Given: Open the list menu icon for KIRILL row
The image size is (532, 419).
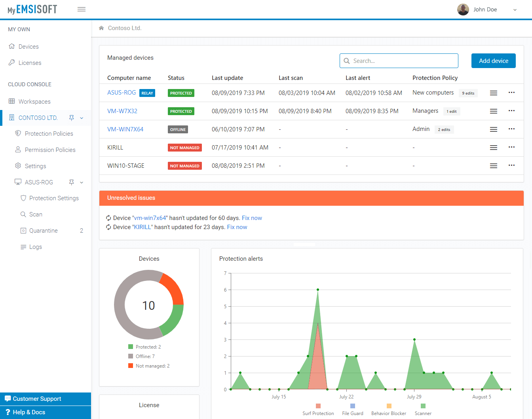Looking at the screenshot, I should 494,148.
